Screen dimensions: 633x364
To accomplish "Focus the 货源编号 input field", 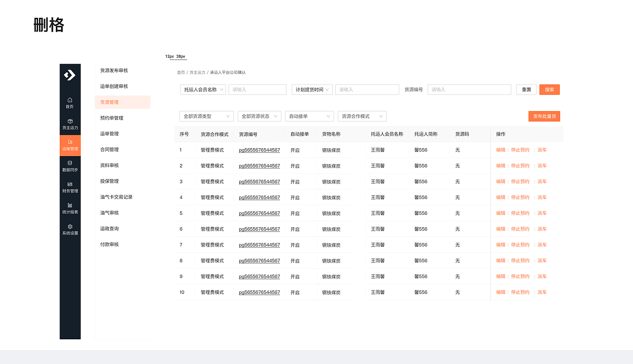I will pyautogui.click(x=469, y=89).
